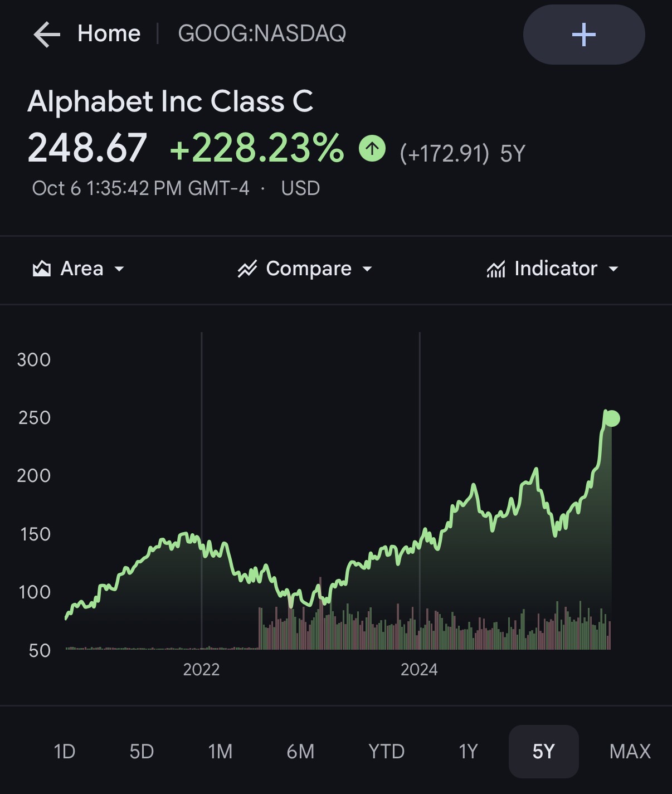
Task: Tap the green up-arrow circle icon
Action: pos(372,148)
